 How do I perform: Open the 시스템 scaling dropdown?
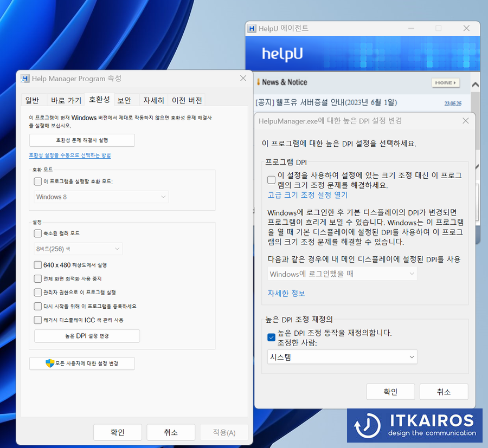click(x=342, y=357)
